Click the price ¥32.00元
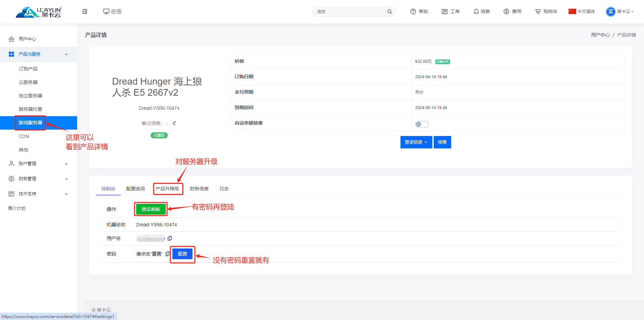The height and width of the screenshot is (320, 644). [x=423, y=61]
